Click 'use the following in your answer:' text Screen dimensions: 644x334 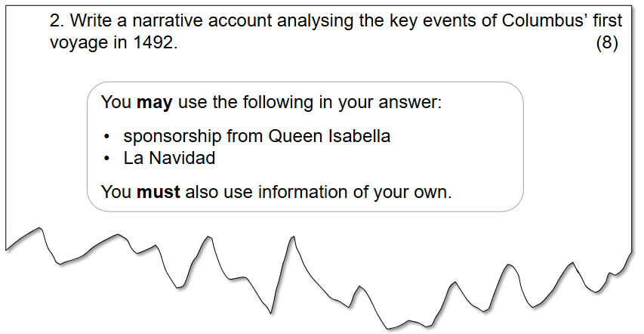(310, 103)
